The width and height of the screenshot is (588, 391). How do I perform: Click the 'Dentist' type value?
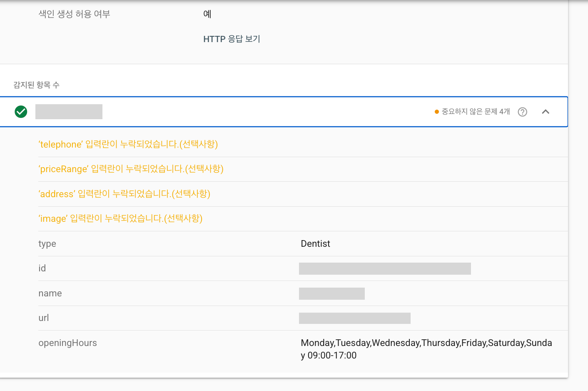[x=315, y=243]
